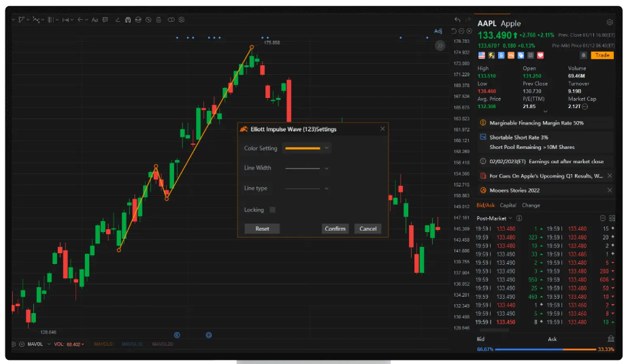The width and height of the screenshot is (628, 364).
Task: Switch to the Capital tab
Action: (508, 205)
